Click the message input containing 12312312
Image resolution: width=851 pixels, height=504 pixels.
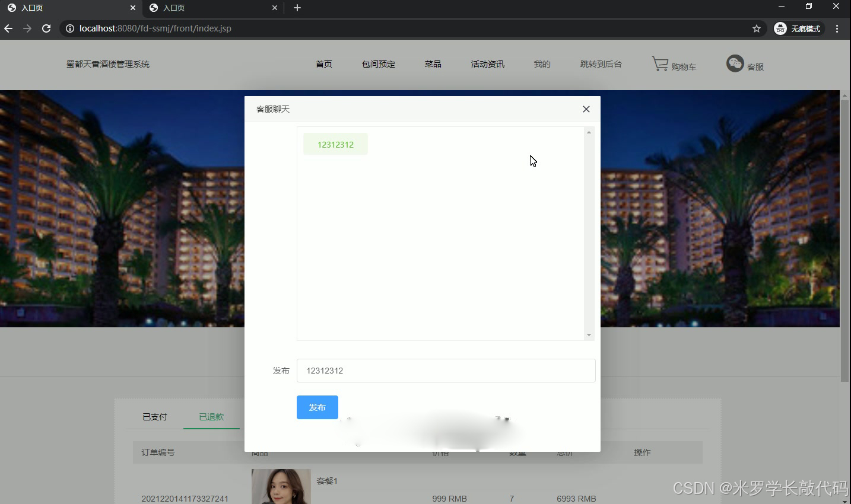(x=446, y=371)
